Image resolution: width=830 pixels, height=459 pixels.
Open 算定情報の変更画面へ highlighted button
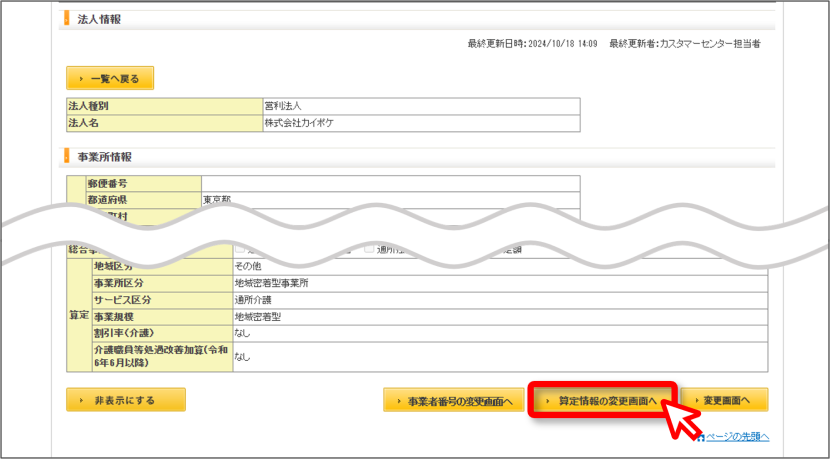[x=603, y=401]
